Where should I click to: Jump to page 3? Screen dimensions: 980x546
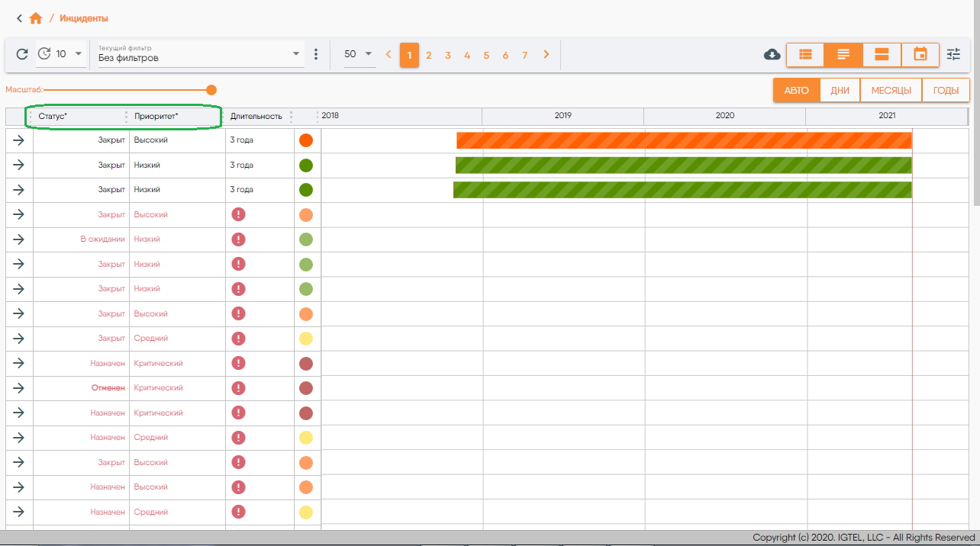[x=448, y=55]
